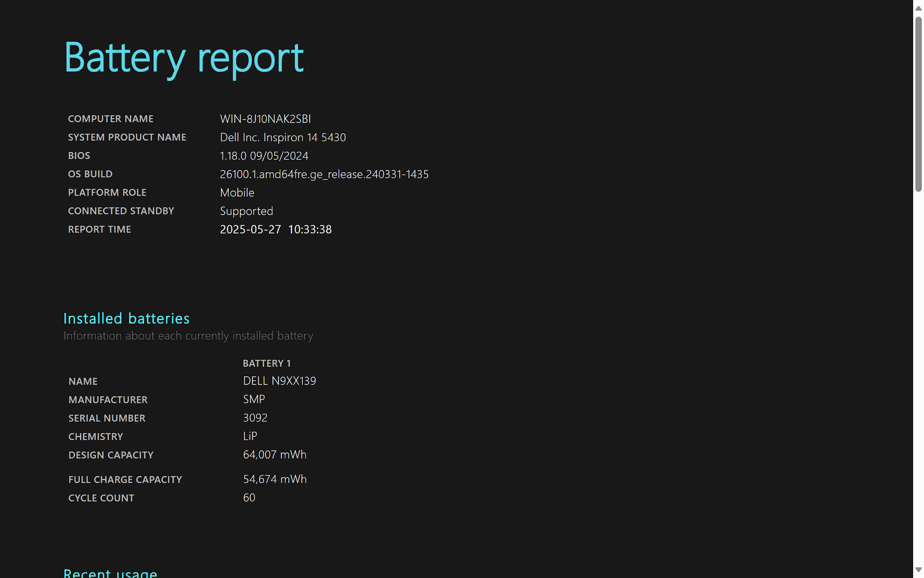Click battery name DELL N9XX139
924x578 pixels.
coord(279,381)
